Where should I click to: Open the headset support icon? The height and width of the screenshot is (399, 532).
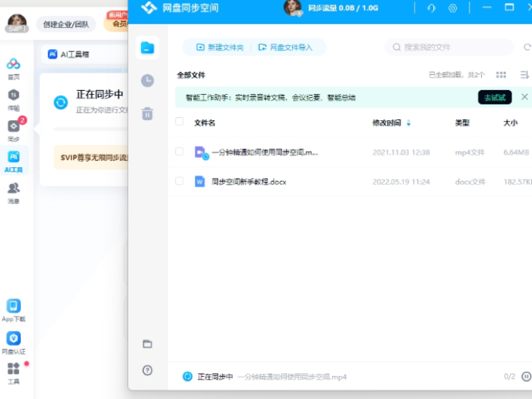tap(431, 8)
